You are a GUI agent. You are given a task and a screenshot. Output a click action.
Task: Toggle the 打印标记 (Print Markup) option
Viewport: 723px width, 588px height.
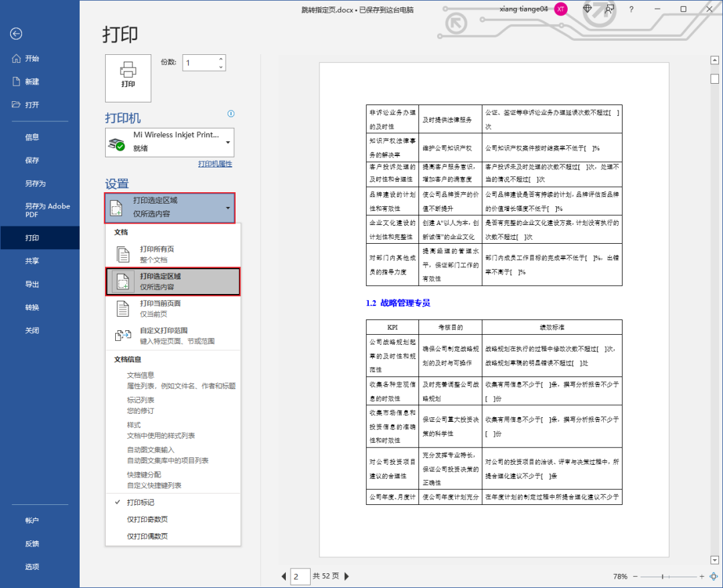pos(141,502)
